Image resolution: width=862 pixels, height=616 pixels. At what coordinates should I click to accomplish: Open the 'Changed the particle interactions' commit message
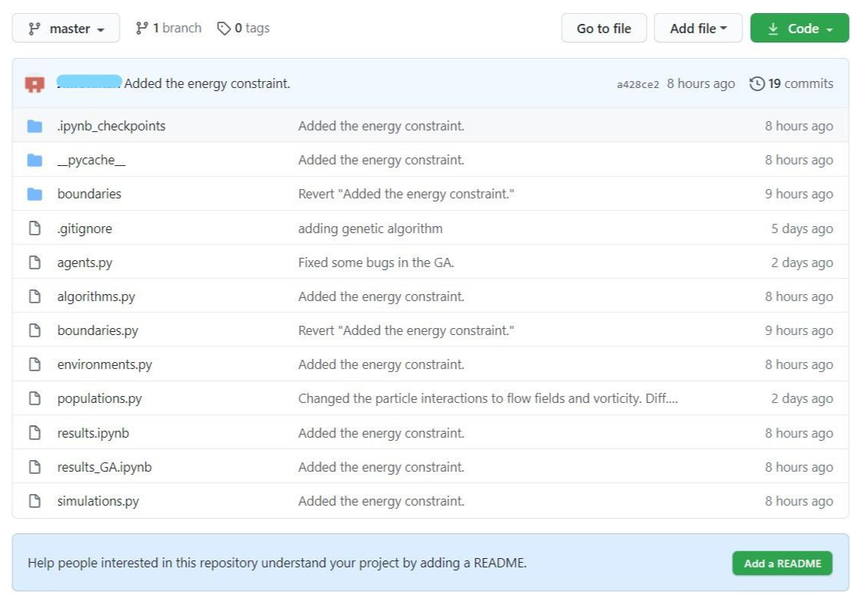[x=488, y=399]
